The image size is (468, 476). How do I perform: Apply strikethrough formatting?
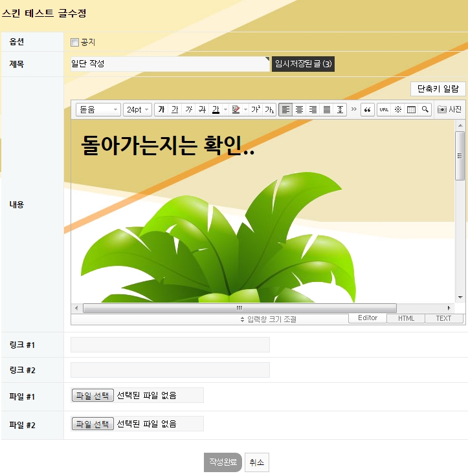[202, 110]
